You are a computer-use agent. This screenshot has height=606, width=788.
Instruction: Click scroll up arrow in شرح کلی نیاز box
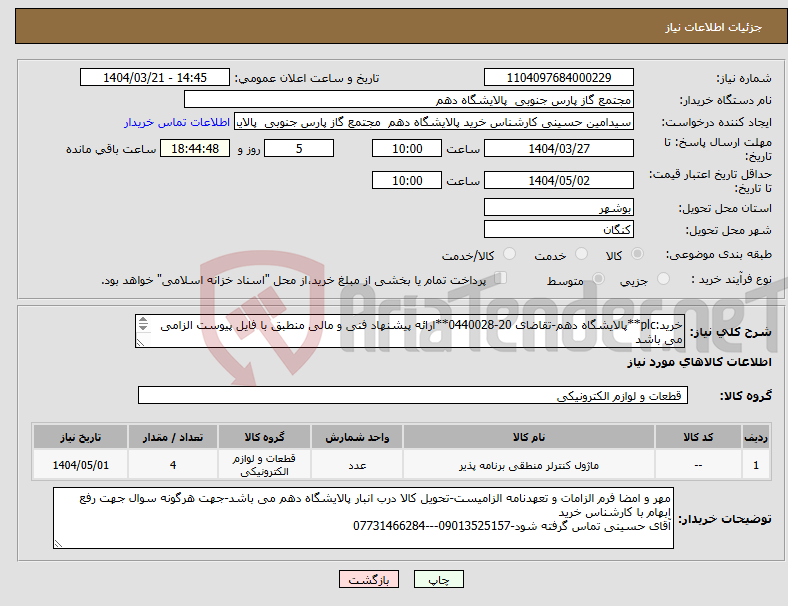click(143, 320)
